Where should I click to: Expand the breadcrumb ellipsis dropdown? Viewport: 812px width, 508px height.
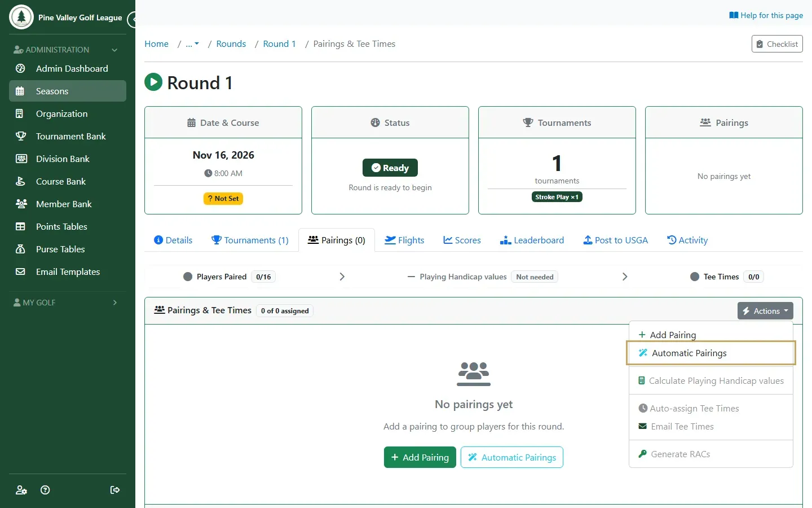pos(192,43)
